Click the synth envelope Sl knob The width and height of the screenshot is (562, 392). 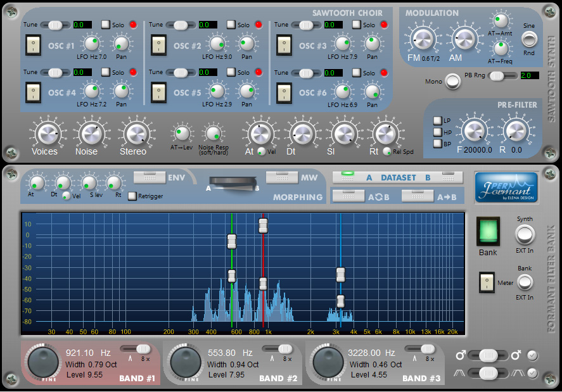tap(345, 134)
